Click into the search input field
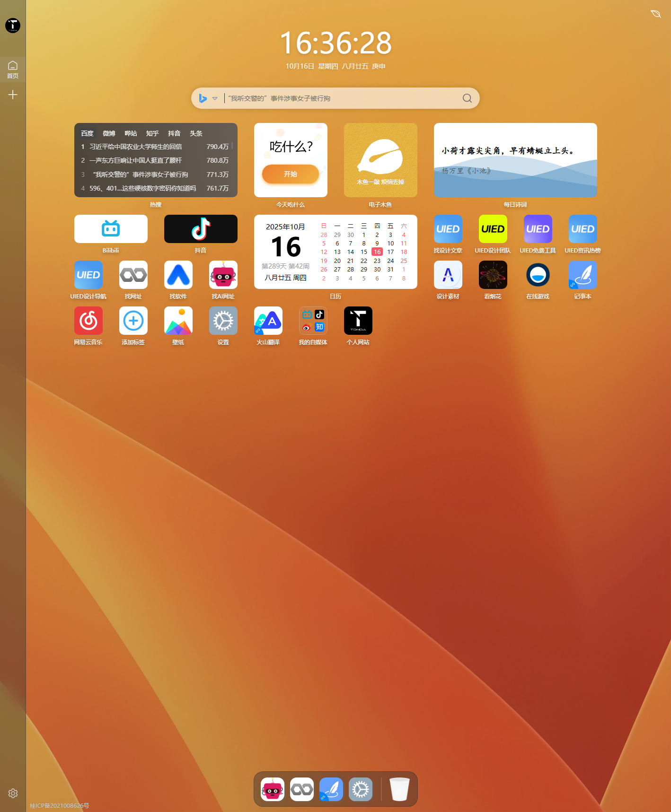This screenshot has height=812, width=671. point(341,98)
